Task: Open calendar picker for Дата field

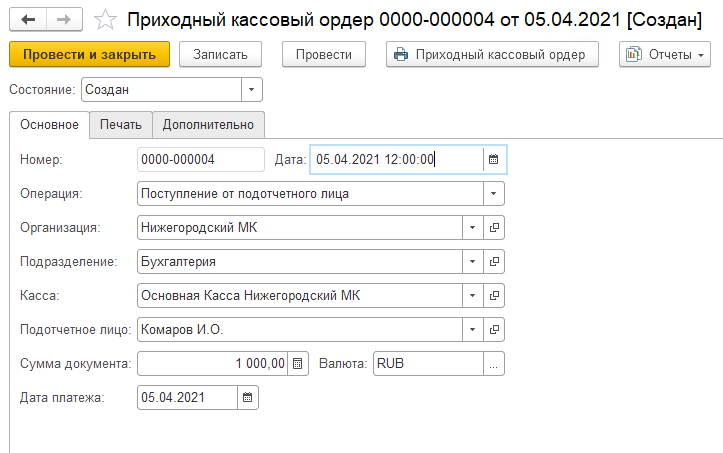Action: (493, 159)
